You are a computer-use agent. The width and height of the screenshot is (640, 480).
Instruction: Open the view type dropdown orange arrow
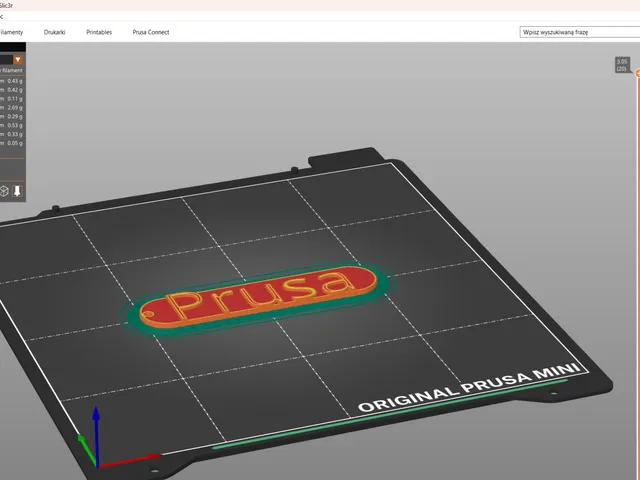(18, 60)
